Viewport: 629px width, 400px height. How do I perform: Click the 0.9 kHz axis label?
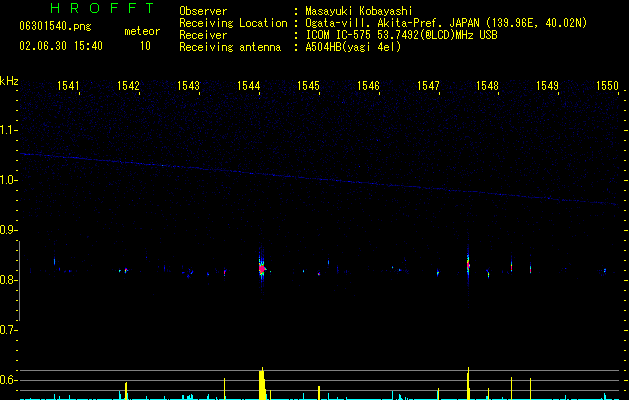coord(8,230)
